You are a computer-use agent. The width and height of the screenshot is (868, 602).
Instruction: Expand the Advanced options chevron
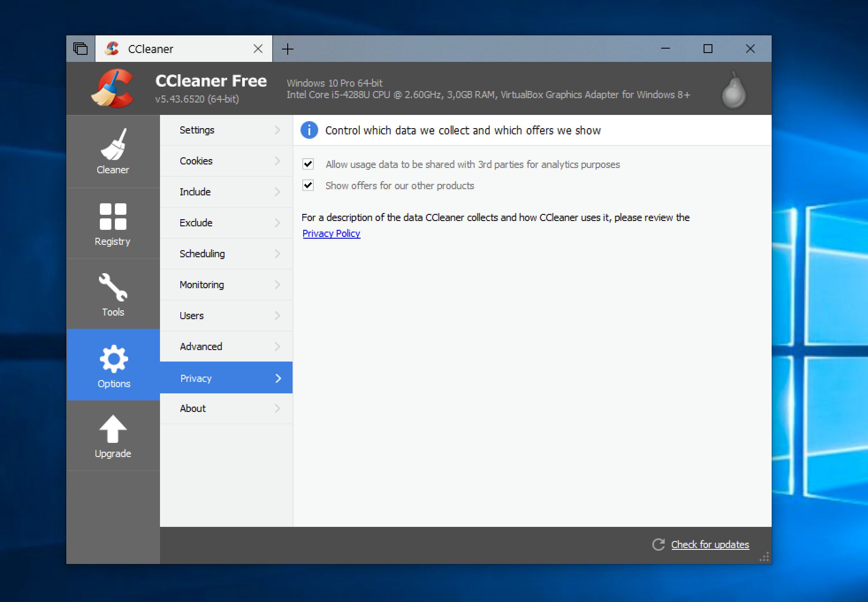pos(278,347)
